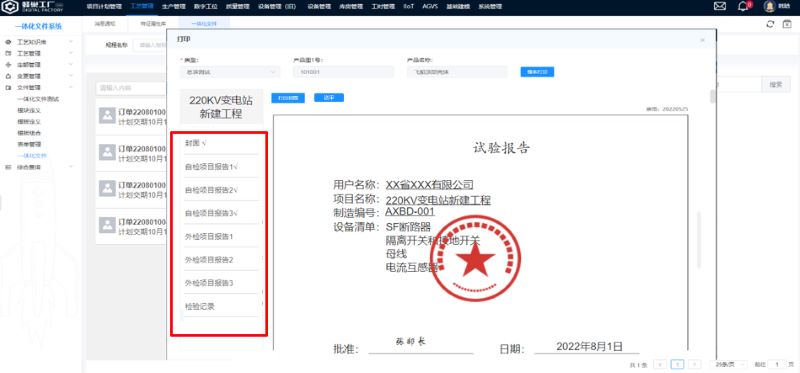Image resolution: width=800 pixels, height=373 pixels.
Task: Click the 产品图号 input field
Action: pyautogui.click(x=344, y=72)
